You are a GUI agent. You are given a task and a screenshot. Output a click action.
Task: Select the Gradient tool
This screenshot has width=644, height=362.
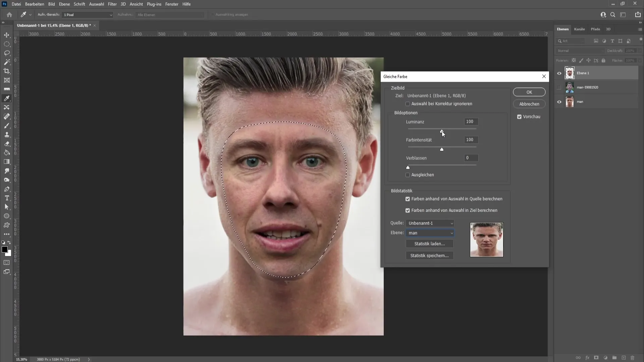click(7, 162)
